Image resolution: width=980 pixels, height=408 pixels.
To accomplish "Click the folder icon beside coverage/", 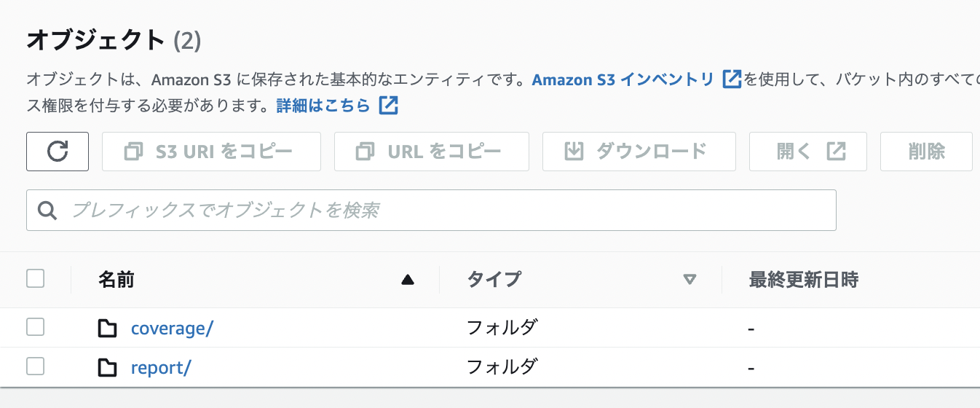I will (108, 329).
